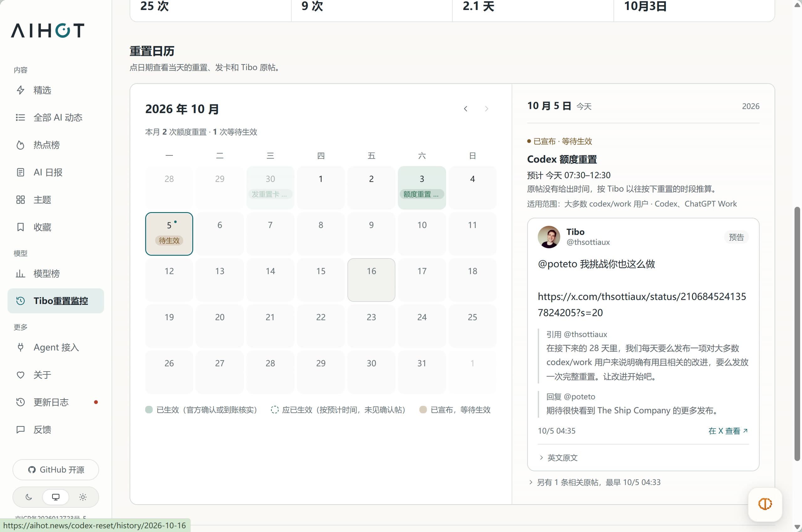Switch to light mode sun icon
Screen dimensions: 802x532
[83, 497]
